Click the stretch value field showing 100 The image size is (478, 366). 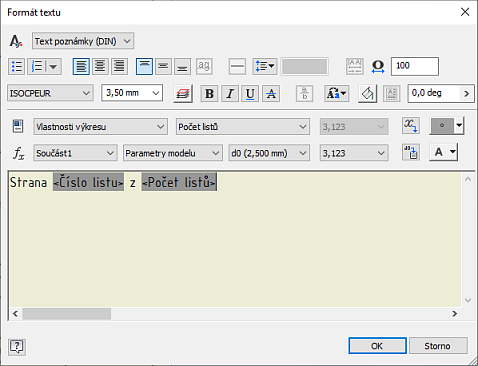[x=415, y=66]
